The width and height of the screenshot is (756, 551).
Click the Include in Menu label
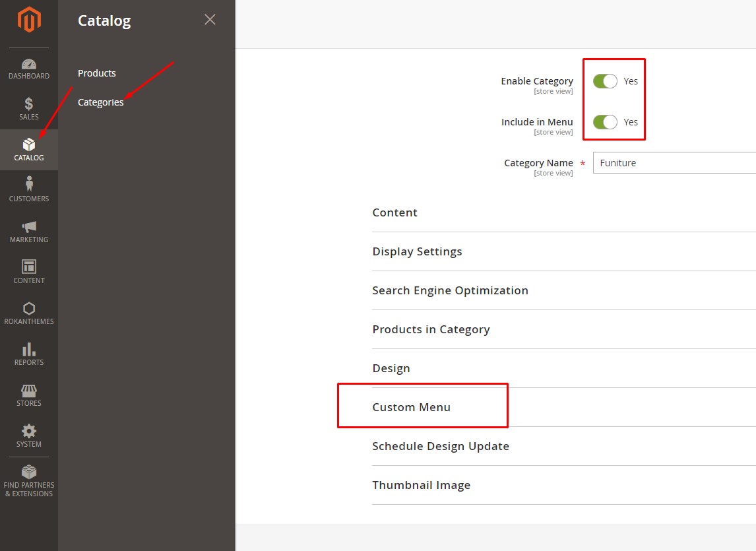pos(537,122)
